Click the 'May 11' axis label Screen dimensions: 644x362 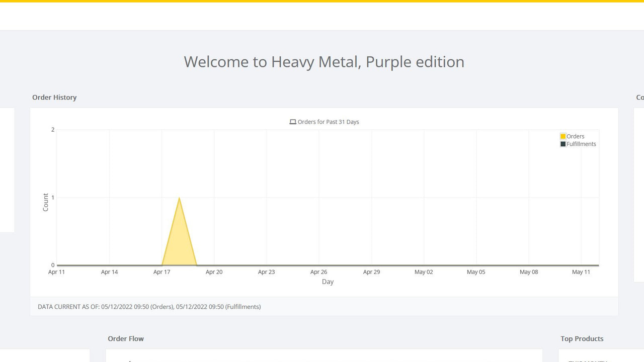click(581, 272)
